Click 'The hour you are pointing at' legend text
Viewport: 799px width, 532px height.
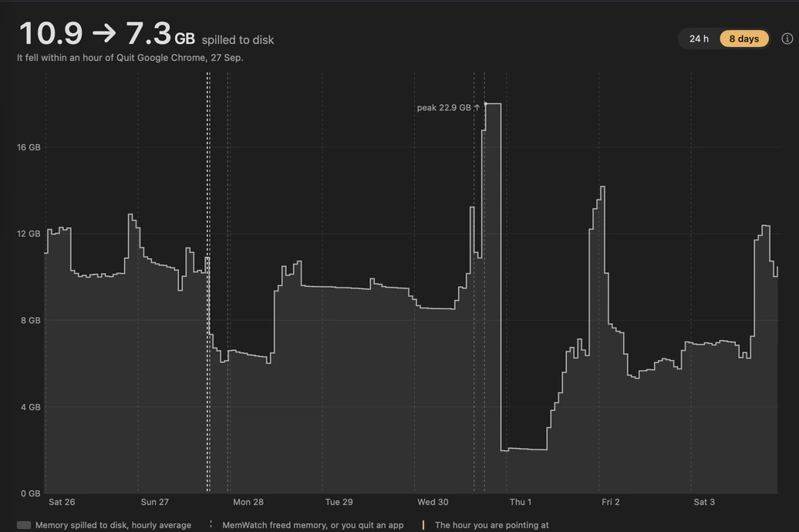point(492,525)
